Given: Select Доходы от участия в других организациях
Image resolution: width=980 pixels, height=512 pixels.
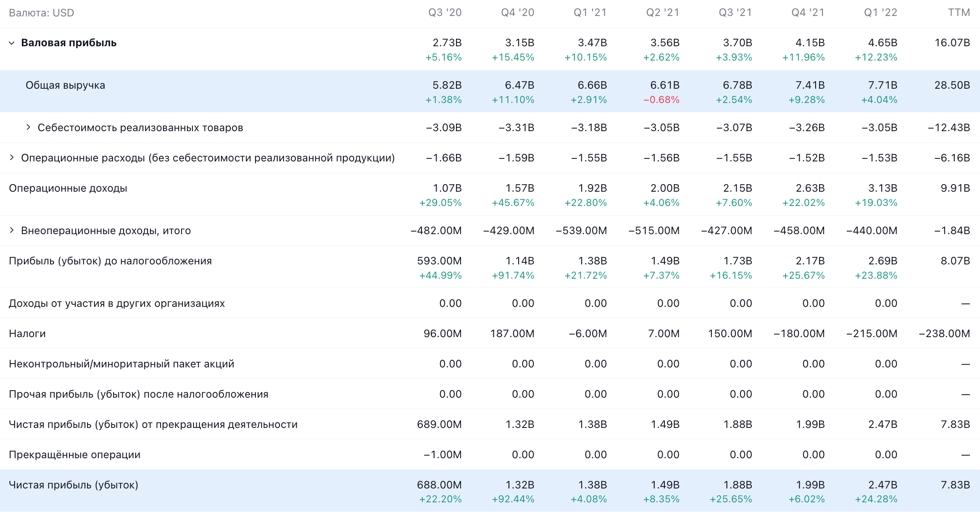Looking at the screenshot, I should click(117, 303).
